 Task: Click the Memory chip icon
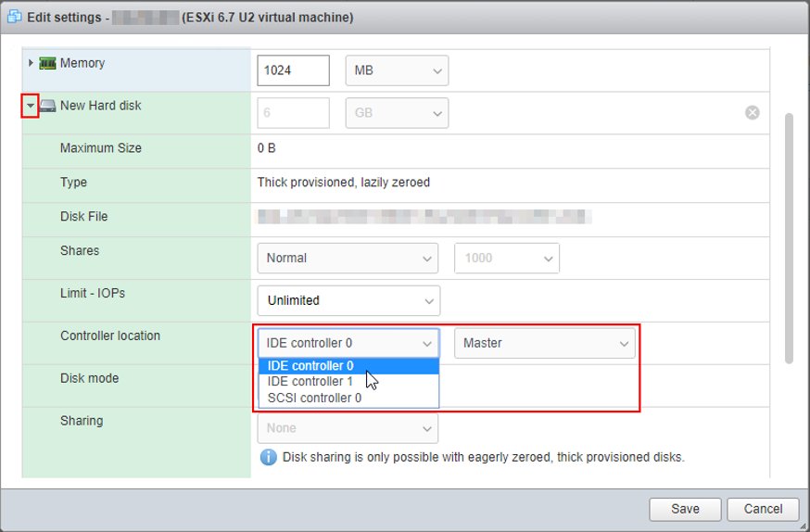click(47, 63)
